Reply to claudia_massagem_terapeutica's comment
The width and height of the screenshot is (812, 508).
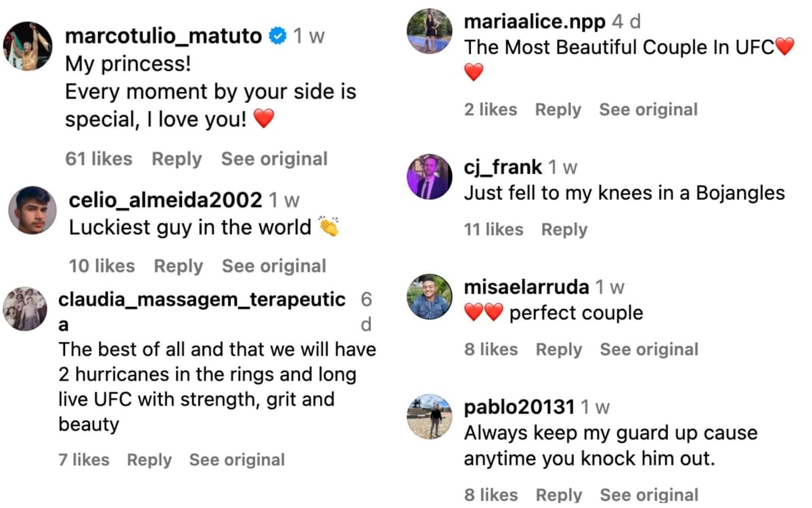pos(149,460)
